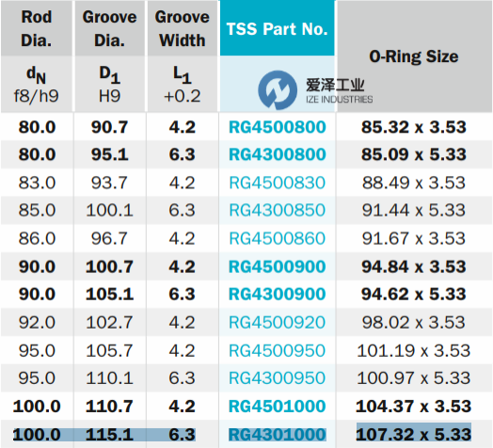Click the TSS Part No. column header
Screen dimensions: 493x448
click(x=277, y=28)
